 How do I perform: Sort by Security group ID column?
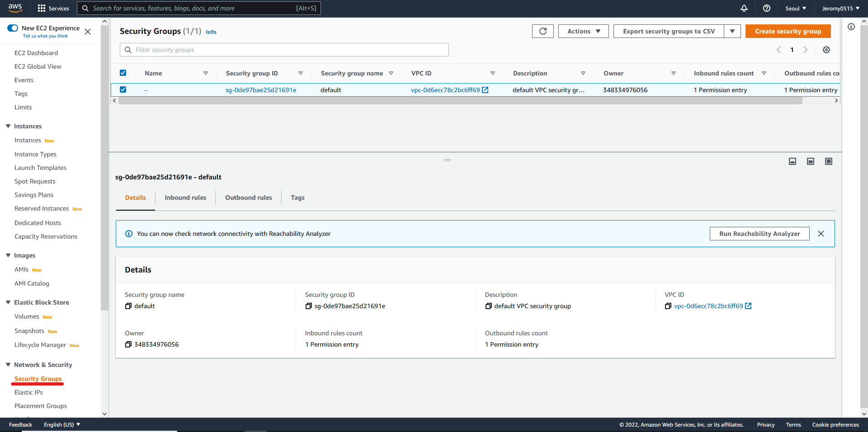[301, 73]
